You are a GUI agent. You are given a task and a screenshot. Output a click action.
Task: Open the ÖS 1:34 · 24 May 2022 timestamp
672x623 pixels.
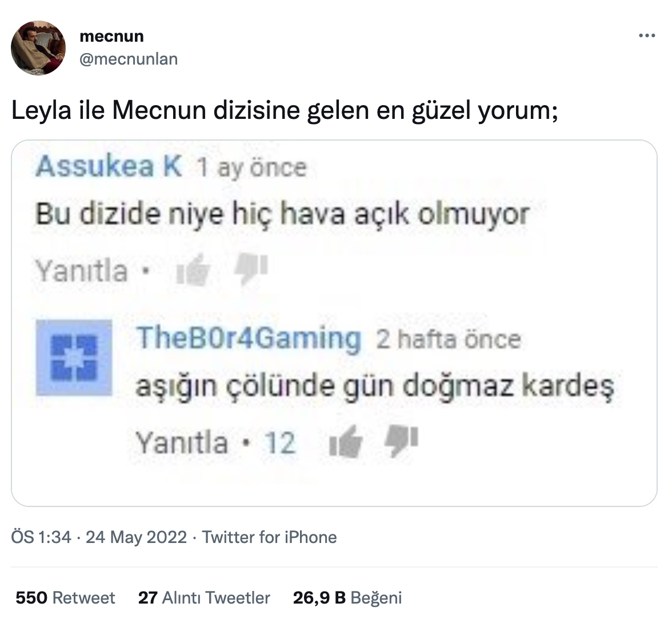99,537
